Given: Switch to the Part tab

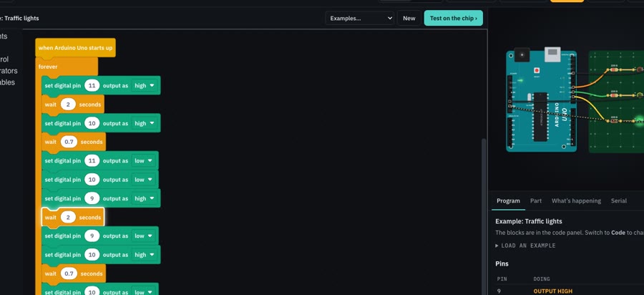Looking at the screenshot, I should click(x=535, y=201).
